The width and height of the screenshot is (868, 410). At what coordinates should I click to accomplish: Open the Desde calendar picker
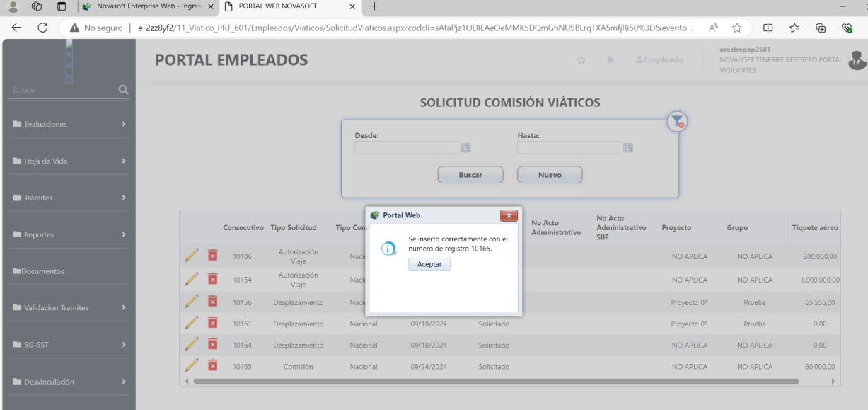coord(465,147)
